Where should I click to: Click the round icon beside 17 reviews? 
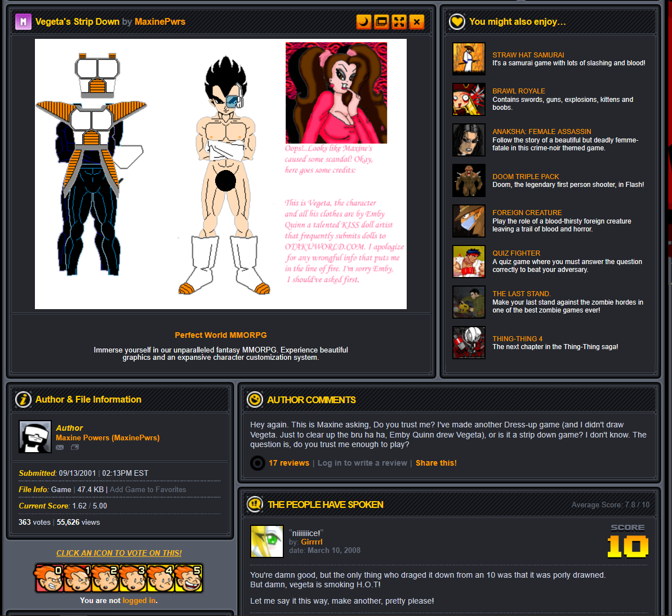click(x=257, y=463)
